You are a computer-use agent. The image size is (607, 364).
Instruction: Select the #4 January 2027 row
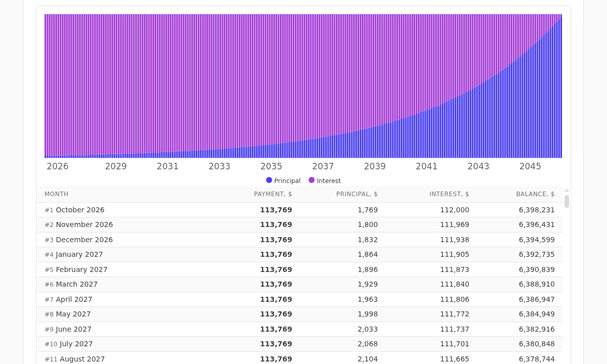299,254
